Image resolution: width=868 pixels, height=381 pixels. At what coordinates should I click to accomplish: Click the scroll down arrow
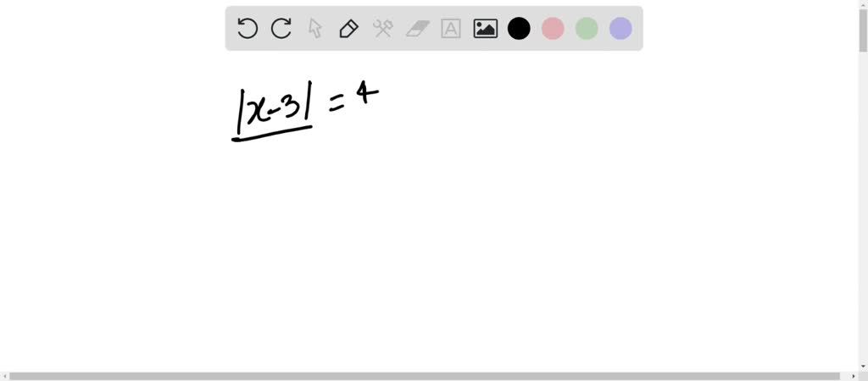click(863, 367)
